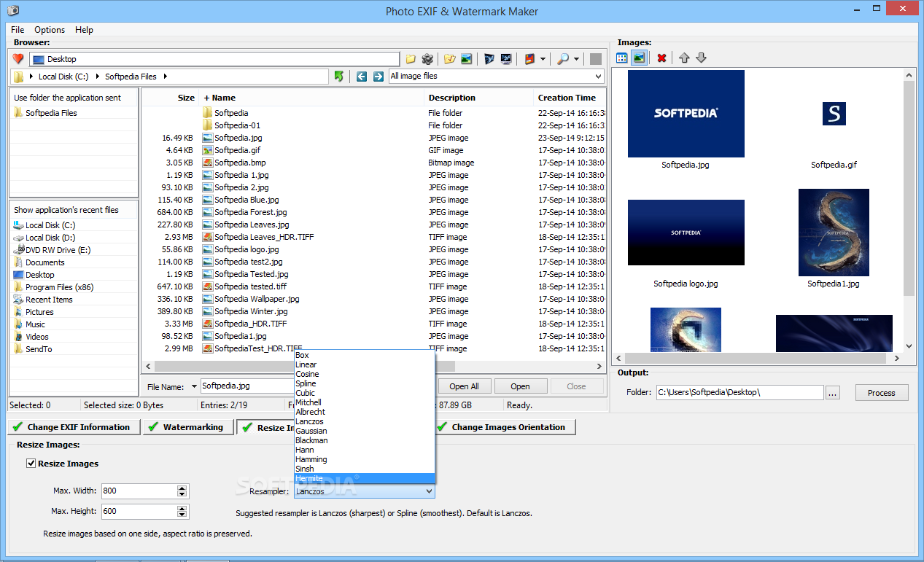Screen dimensions: 924x562
Task: Select Softpedia Forest.jpg in file list
Action: [x=249, y=212]
